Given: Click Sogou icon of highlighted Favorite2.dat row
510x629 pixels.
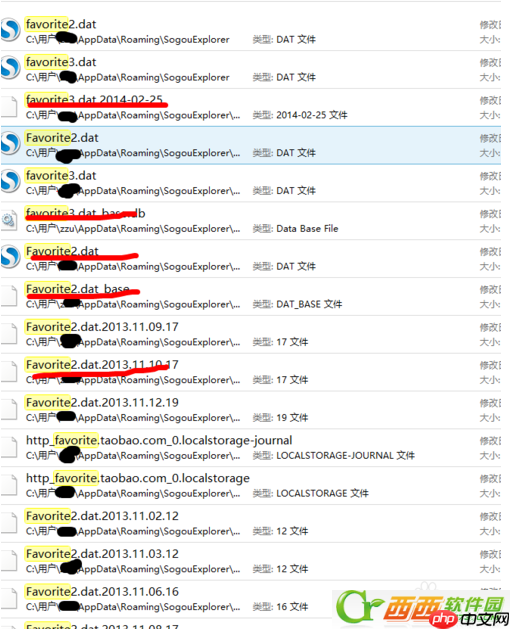Looking at the screenshot, I should click(x=10, y=144).
